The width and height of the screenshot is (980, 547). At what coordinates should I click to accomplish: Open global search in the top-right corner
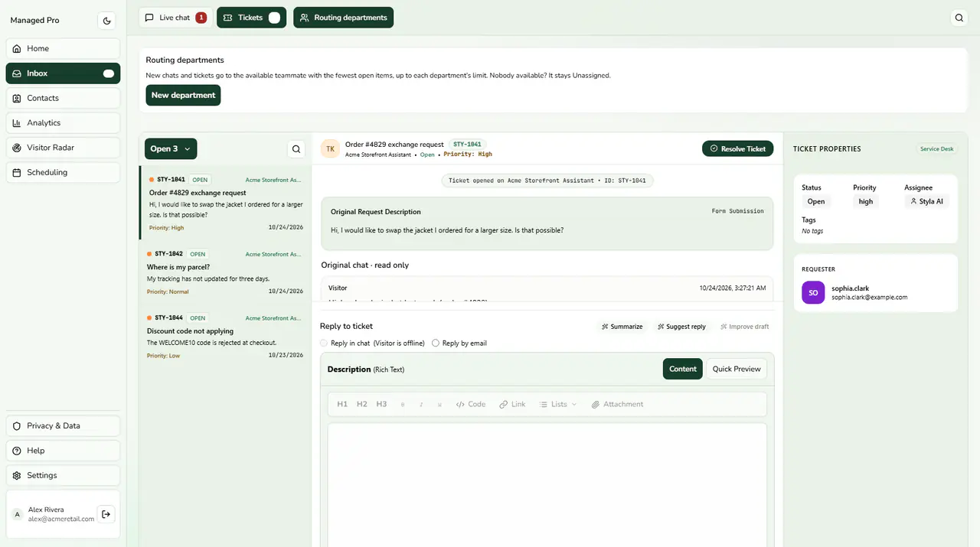(959, 18)
